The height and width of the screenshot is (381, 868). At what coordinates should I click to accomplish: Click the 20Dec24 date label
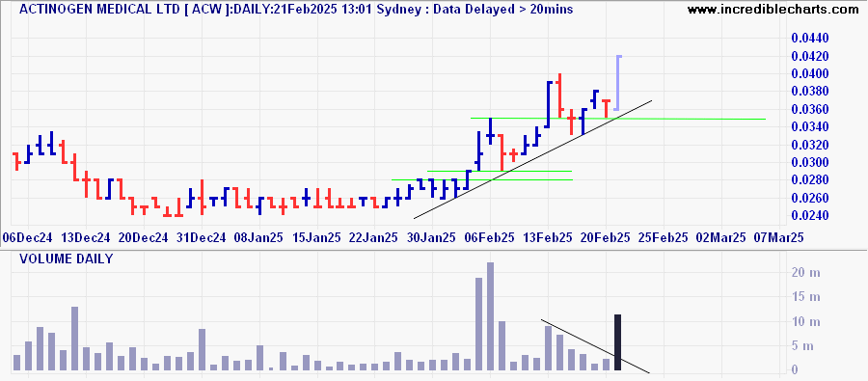pos(144,237)
